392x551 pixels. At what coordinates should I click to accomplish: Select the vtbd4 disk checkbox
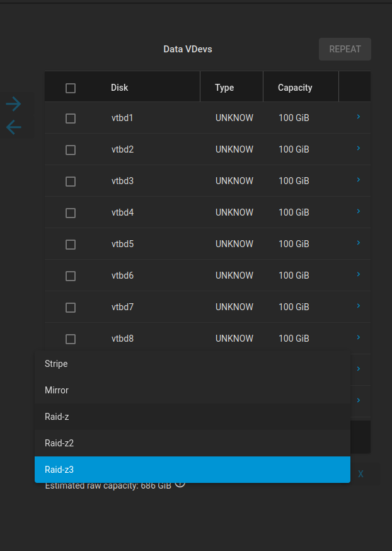pos(71,213)
